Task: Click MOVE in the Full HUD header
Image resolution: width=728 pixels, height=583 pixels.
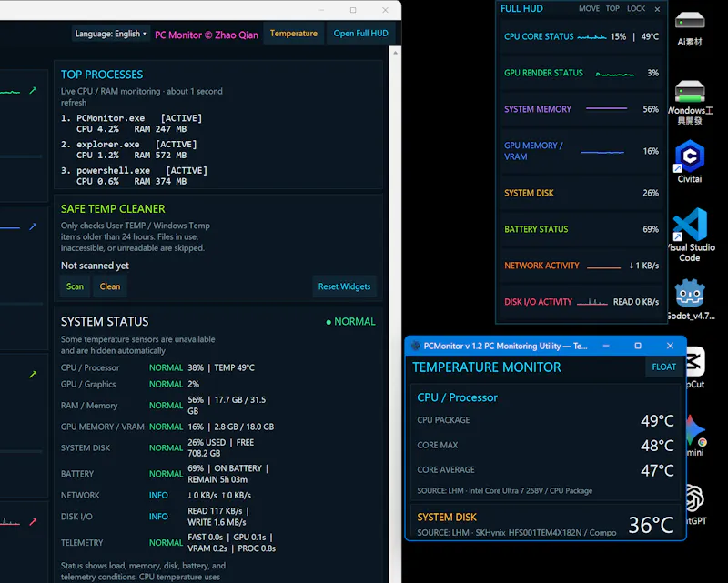Action: point(589,8)
